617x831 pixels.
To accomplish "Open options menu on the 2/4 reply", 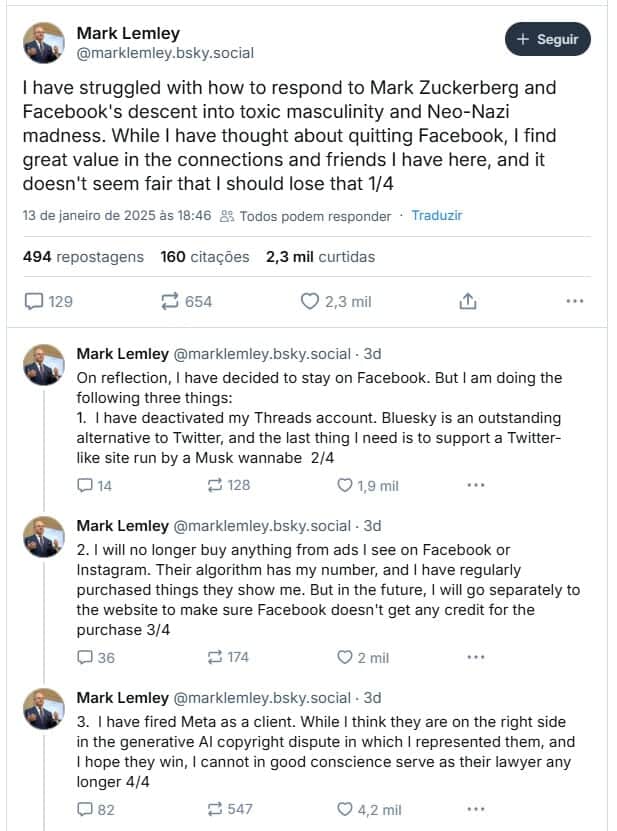I will pyautogui.click(x=476, y=485).
